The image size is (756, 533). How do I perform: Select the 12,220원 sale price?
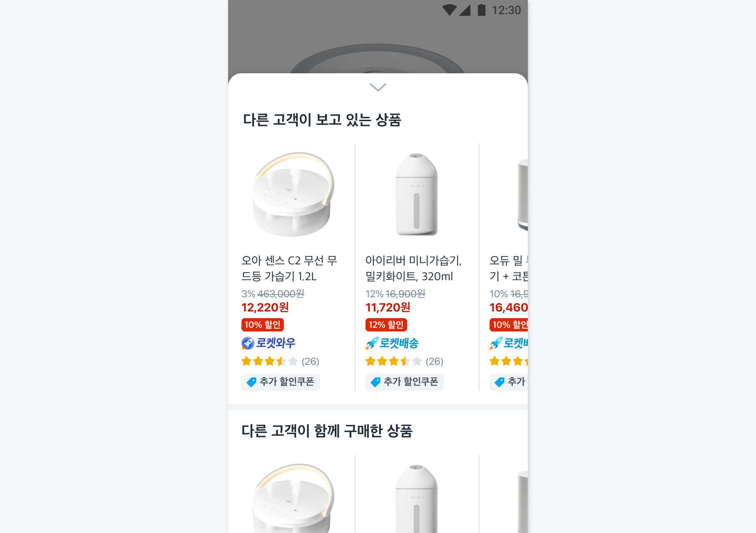click(265, 307)
